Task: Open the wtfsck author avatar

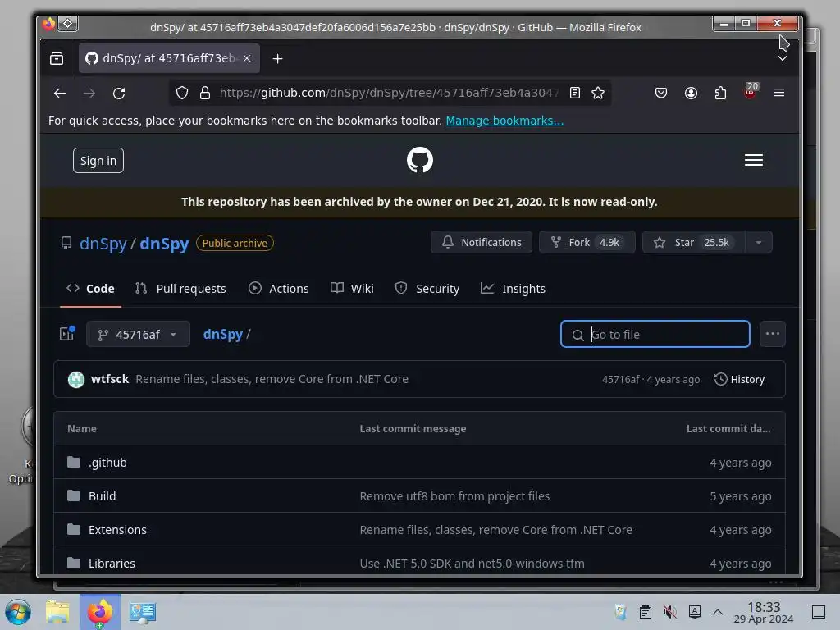Action: point(76,379)
